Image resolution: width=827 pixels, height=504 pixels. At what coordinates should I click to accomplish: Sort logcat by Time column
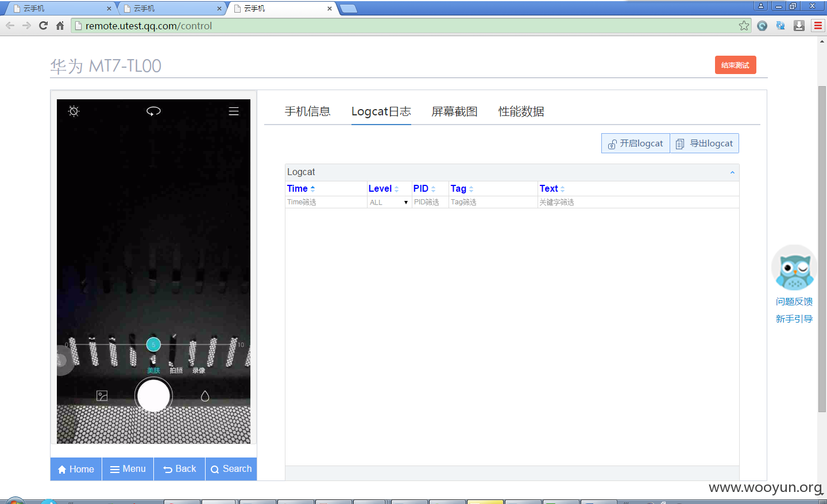(301, 188)
